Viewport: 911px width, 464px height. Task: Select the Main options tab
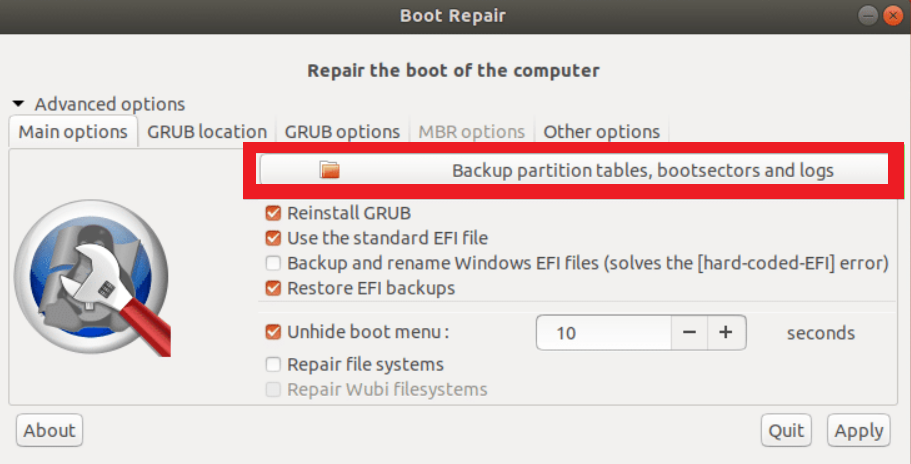(73, 132)
